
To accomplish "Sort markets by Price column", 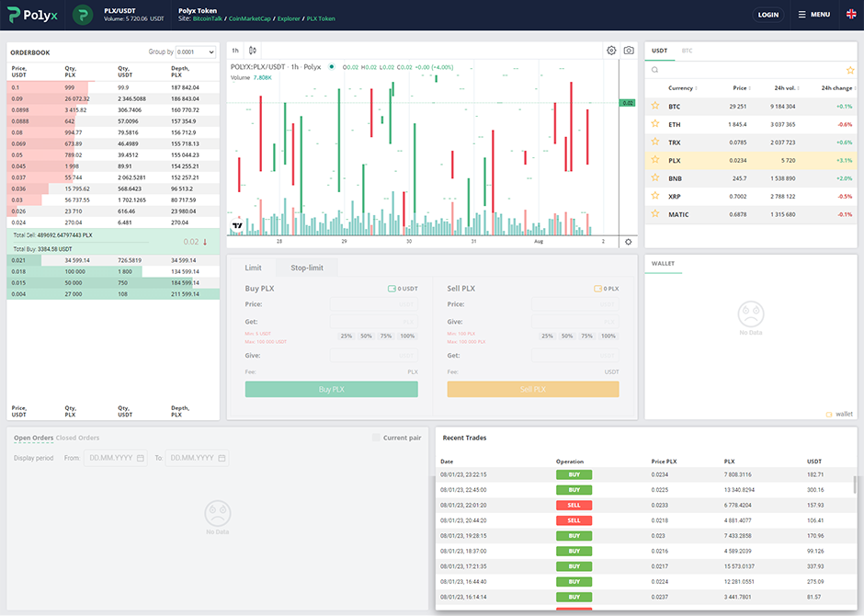I will pyautogui.click(x=742, y=88).
